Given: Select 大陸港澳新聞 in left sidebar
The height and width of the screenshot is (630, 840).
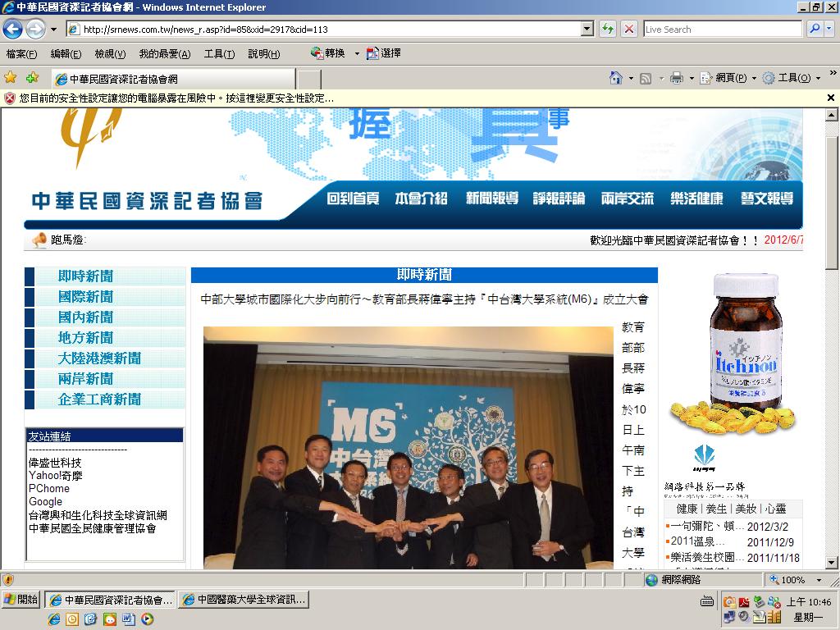Looking at the screenshot, I should [x=99, y=358].
